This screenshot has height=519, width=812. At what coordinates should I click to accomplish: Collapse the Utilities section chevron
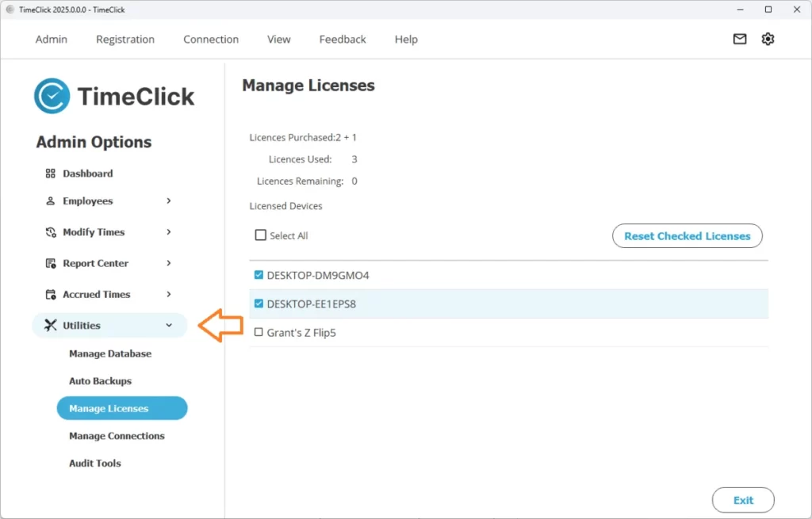(x=169, y=325)
